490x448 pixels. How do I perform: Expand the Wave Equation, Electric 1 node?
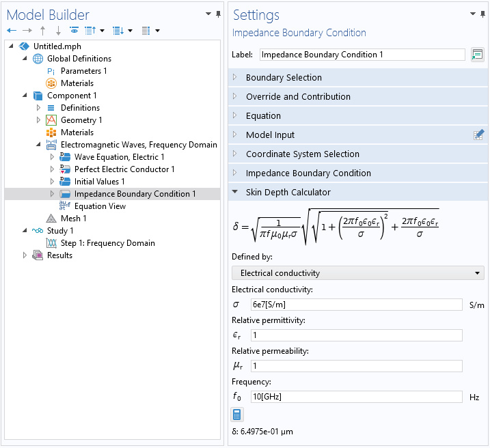point(52,156)
